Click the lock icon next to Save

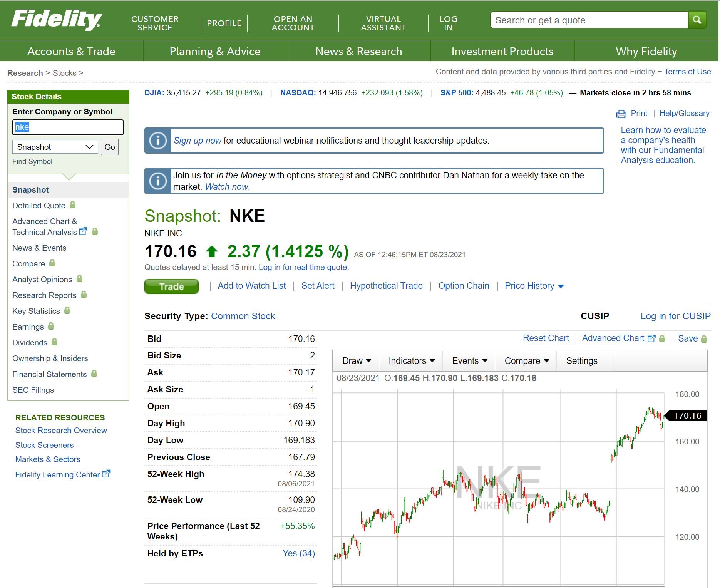click(704, 339)
